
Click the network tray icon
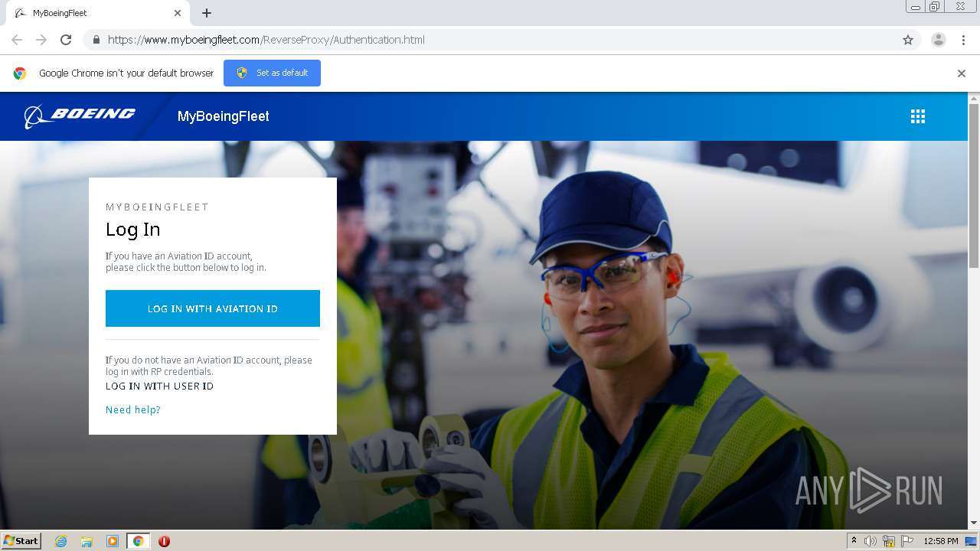tap(889, 541)
